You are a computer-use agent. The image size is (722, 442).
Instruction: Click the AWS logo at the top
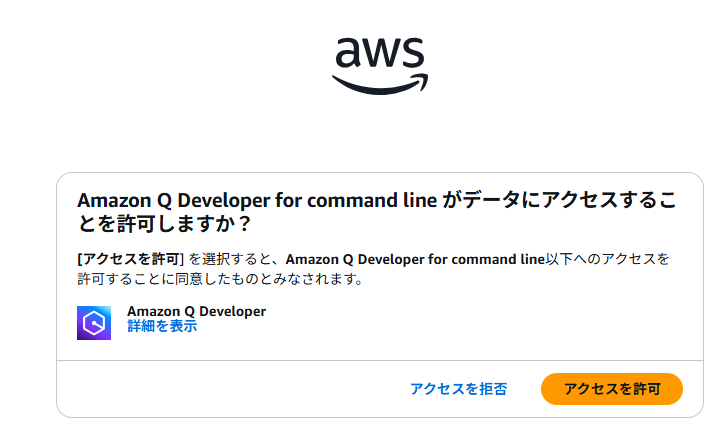tap(380, 64)
